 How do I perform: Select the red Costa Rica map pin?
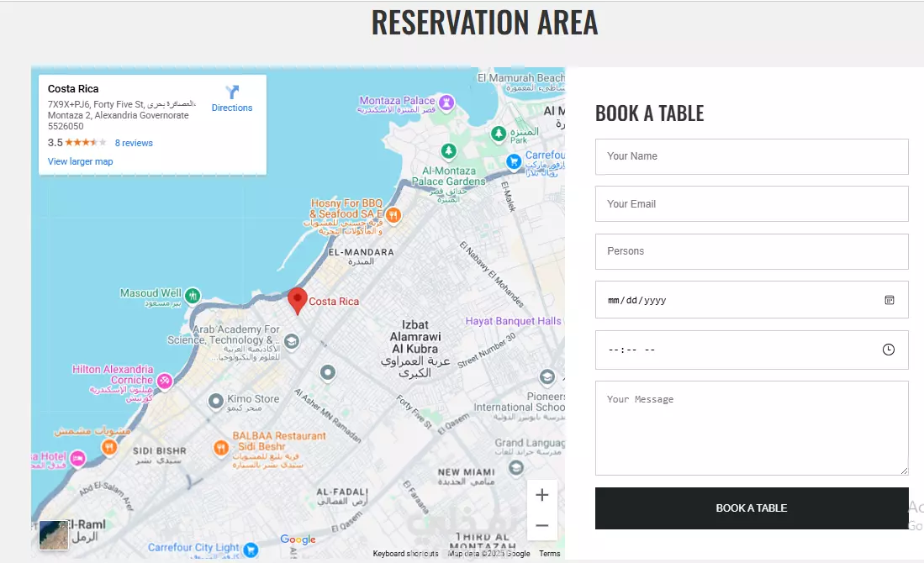point(298,301)
